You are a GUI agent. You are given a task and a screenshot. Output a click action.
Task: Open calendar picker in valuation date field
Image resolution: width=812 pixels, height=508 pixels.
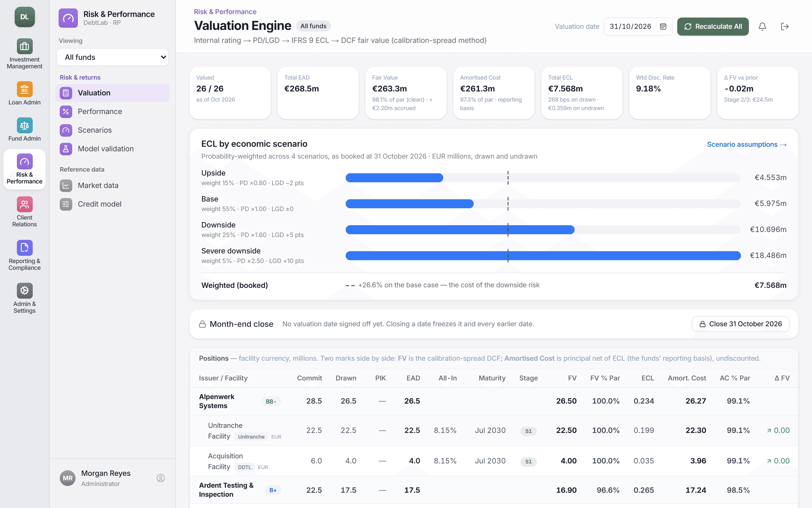tap(663, 27)
